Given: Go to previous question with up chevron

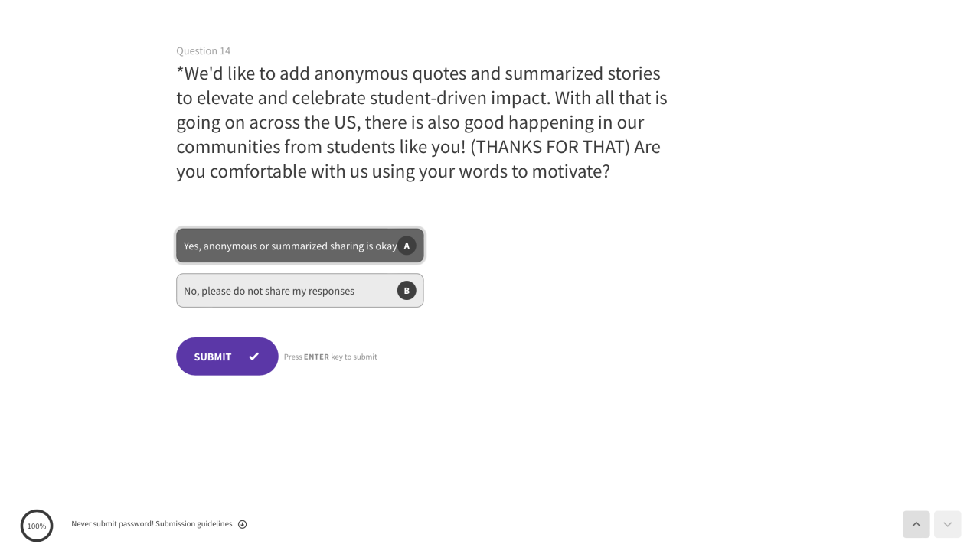Looking at the screenshot, I should tap(916, 524).
